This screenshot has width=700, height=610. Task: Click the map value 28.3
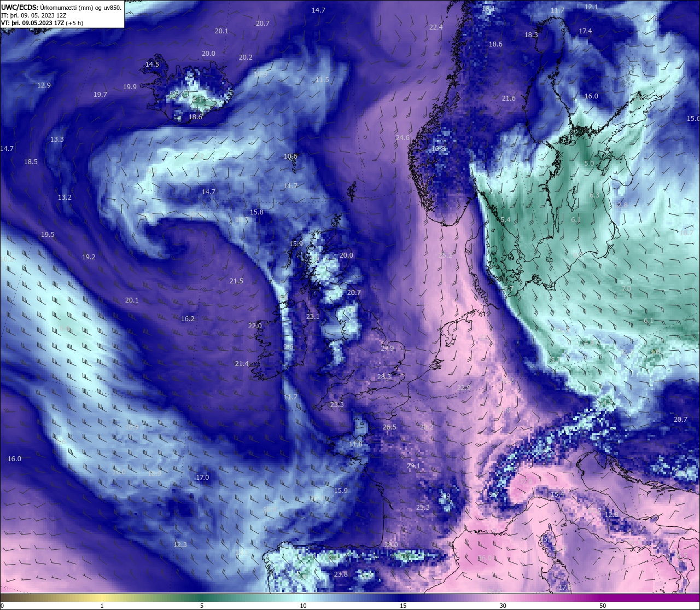point(384,377)
